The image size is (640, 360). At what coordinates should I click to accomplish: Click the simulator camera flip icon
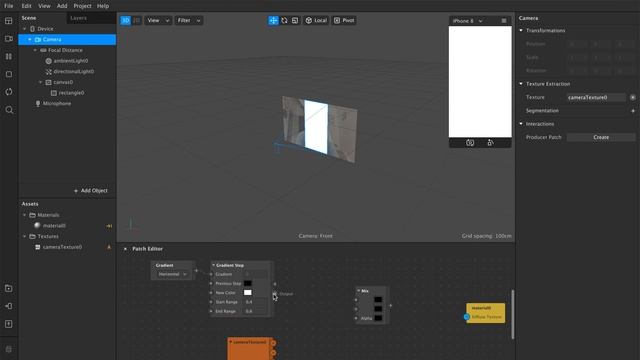(470, 143)
